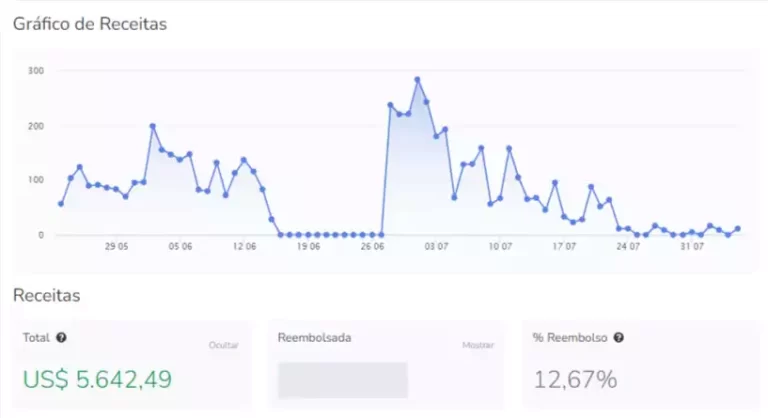
Task: Click the help icon next to Total
Action: 61,338
